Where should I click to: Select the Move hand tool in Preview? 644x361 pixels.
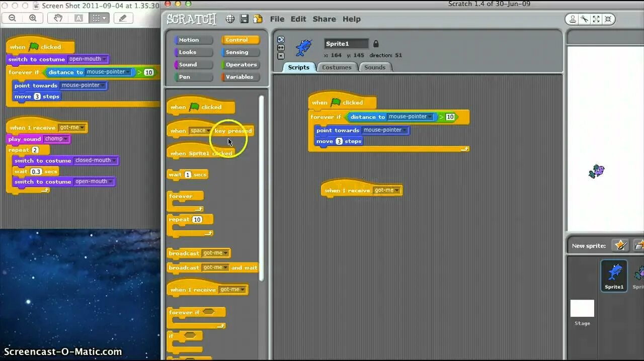tap(58, 18)
